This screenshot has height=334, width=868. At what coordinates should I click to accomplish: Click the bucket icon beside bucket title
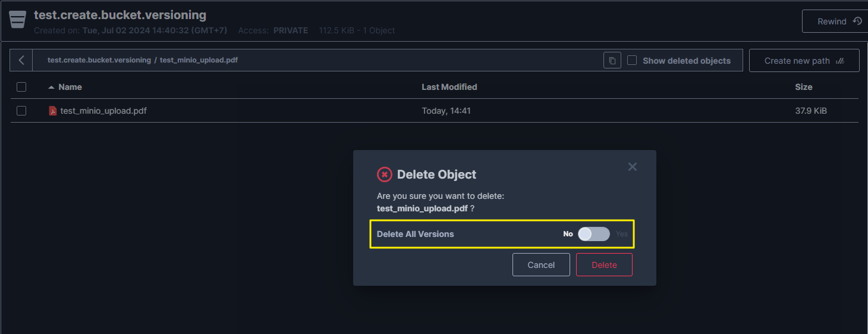(x=18, y=20)
